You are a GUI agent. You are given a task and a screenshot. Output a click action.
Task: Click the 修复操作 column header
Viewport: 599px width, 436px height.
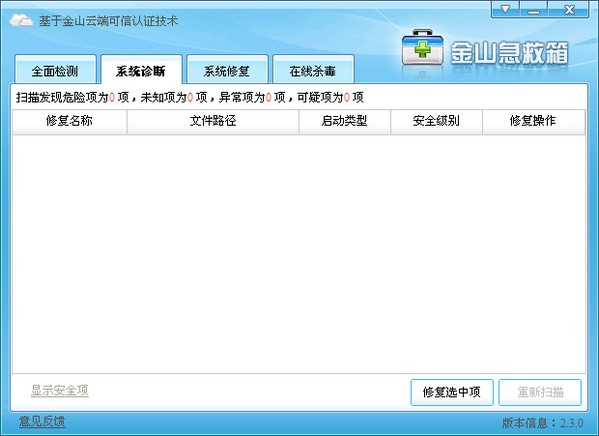pos(534,122)
